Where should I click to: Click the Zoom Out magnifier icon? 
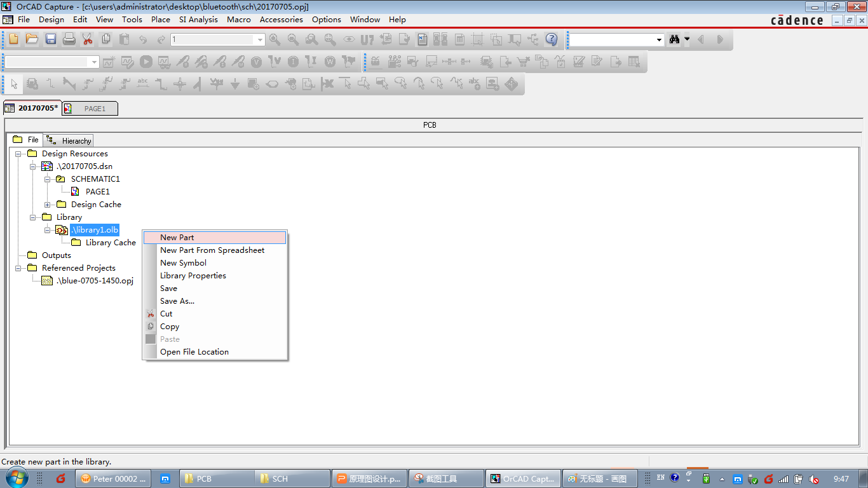click(293, 39)
